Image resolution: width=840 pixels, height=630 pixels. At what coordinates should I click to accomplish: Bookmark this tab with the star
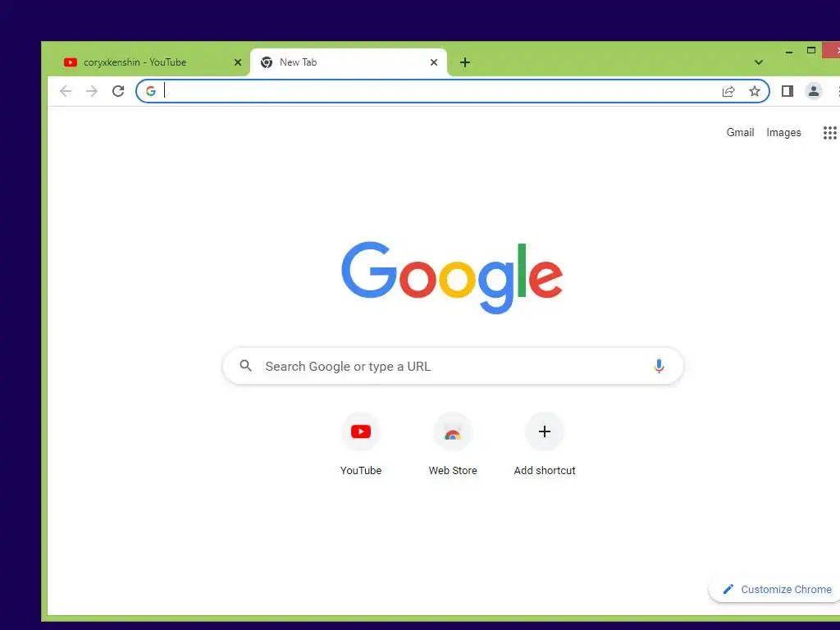755,91
